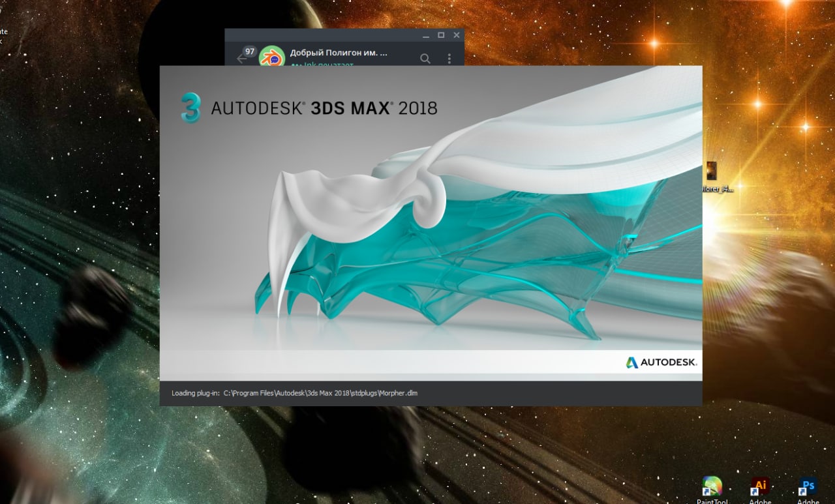Viewport: 835px width, 504px height.
Task: Open the three-dot menu in Telegram
Action: click(449, 59)
